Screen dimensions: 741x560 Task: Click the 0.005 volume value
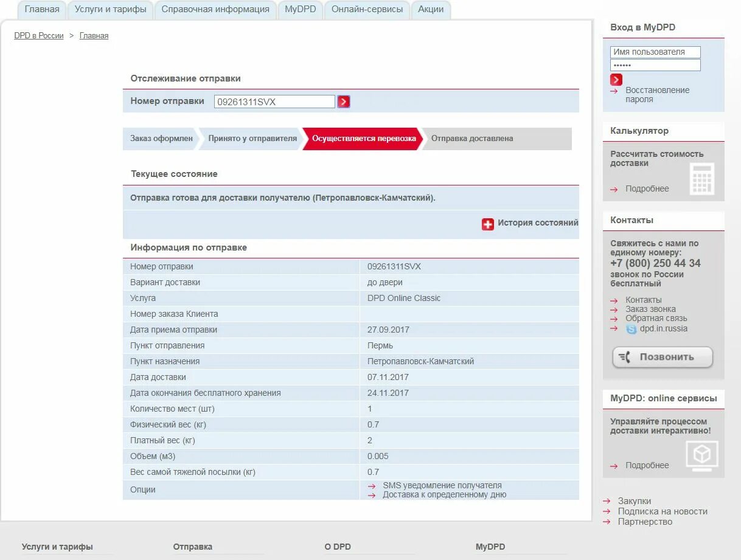click(x=378, y=457)
